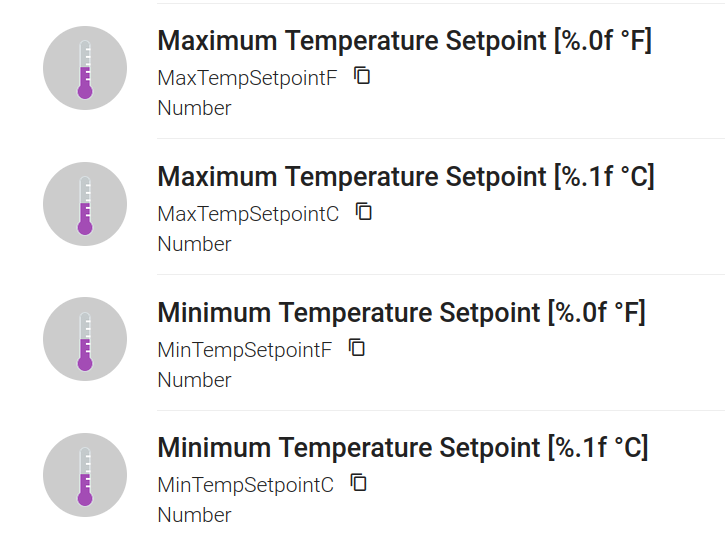Copy the MinTempSetpointC item name
Viewport: 725px width, 545px height.
click(359, 483)
